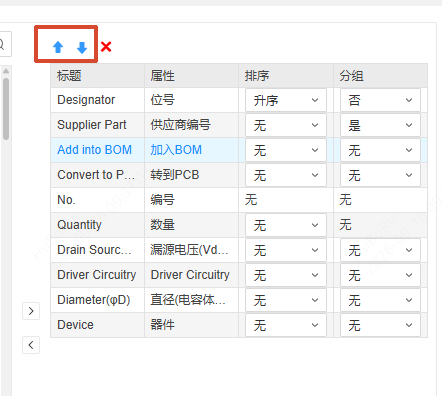
Task: Select the Driver Circuitry title cell
Action: coord(97,275)
